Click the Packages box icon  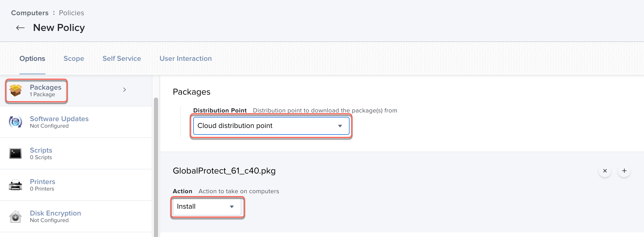pyautogui.click(x=15, y=90)
